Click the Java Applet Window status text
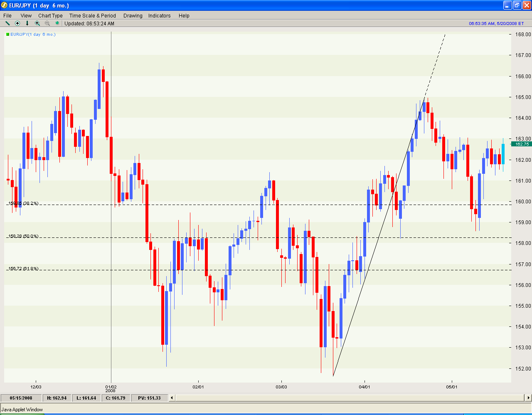Screen dimensions: 532x415 point(22,410)
